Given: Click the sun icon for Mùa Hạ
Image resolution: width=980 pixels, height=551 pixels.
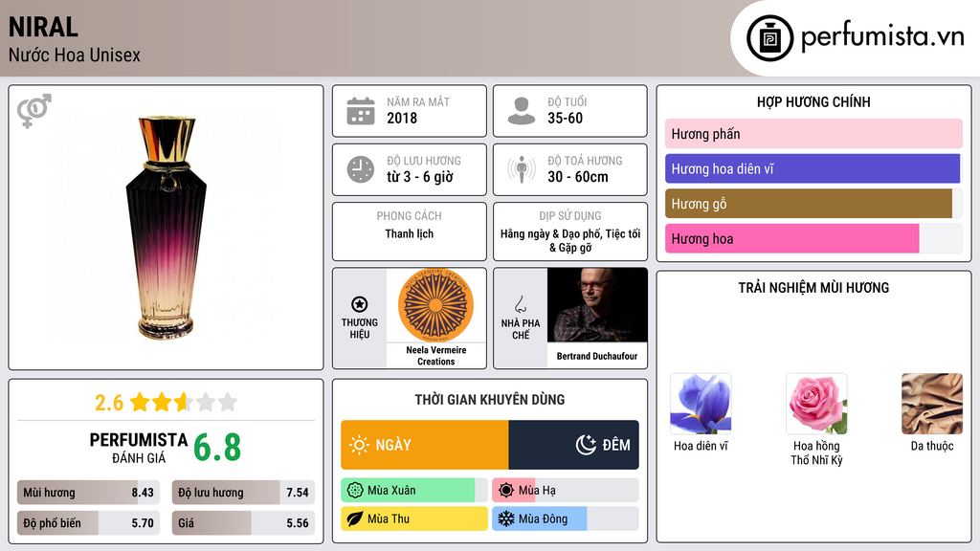Looking at the screenshot, I should point(506,491).
